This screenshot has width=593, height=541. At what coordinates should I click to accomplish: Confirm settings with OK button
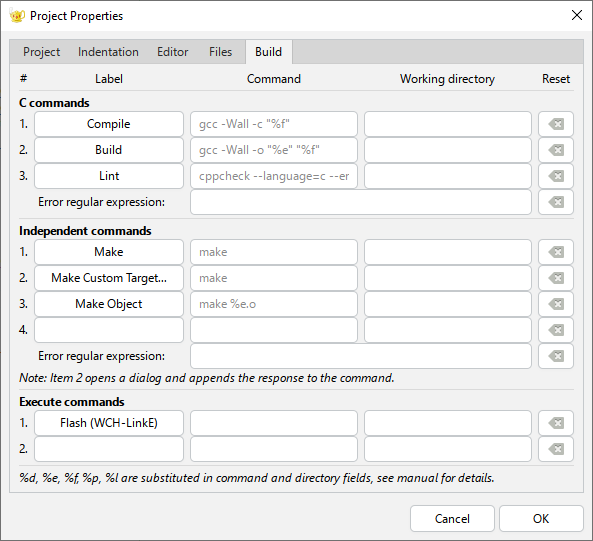[541, 519]
